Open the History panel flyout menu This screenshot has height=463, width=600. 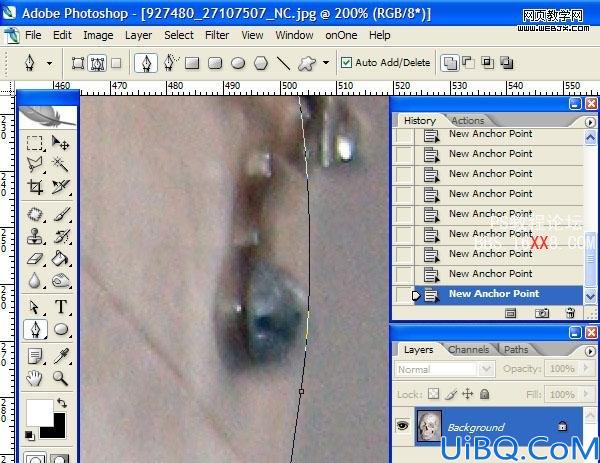(x=590, y=122)
